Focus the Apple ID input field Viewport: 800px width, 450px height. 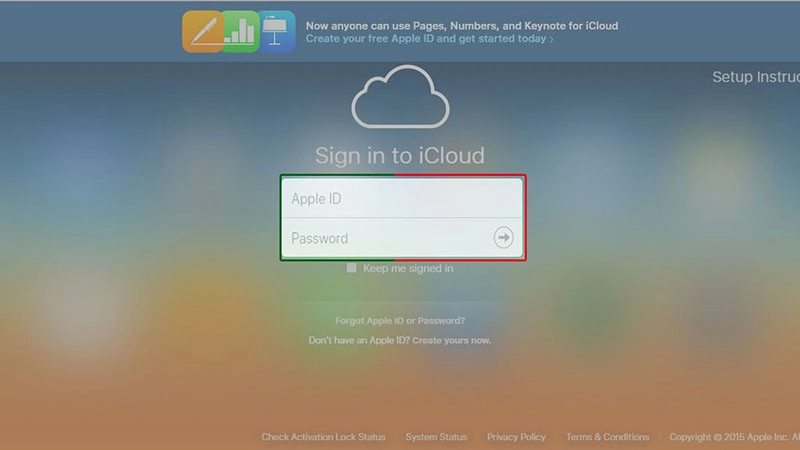(x=402, y=198)
